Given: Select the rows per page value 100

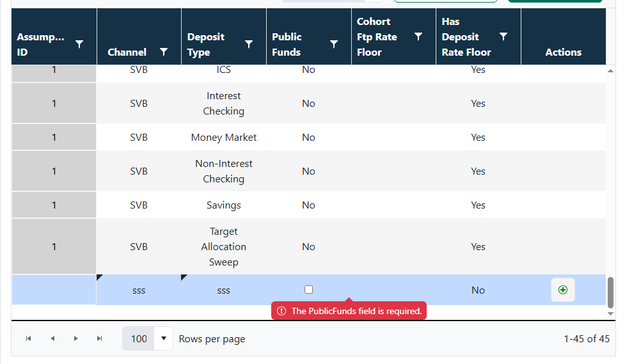Looking at the screenshot, I should coord(139,338).
